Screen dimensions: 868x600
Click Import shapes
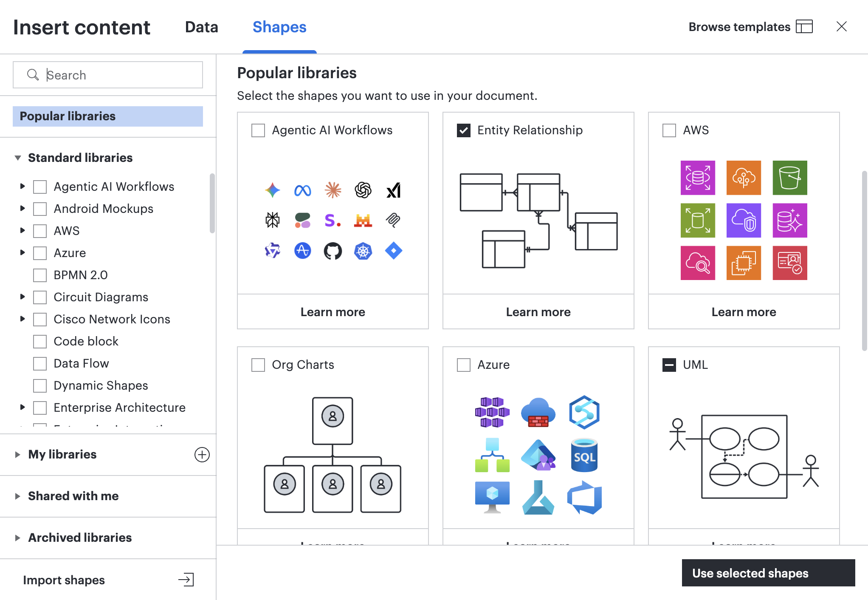[x=64, y=580]
